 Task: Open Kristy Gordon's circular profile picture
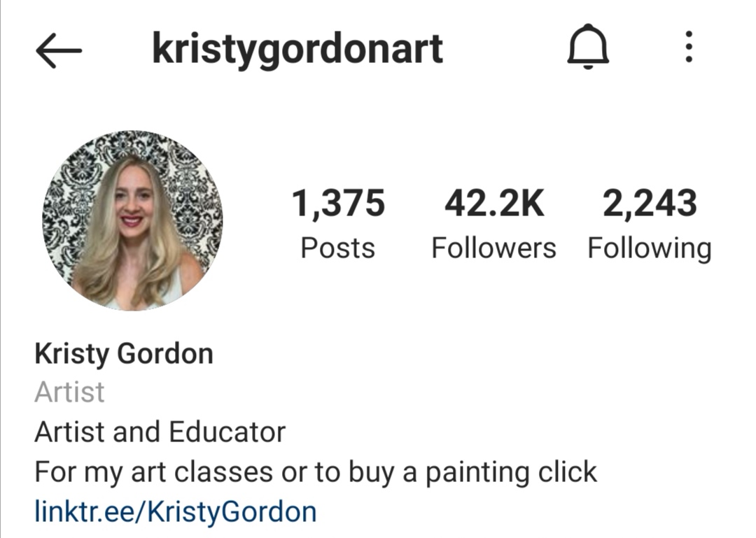pos(132,220)
